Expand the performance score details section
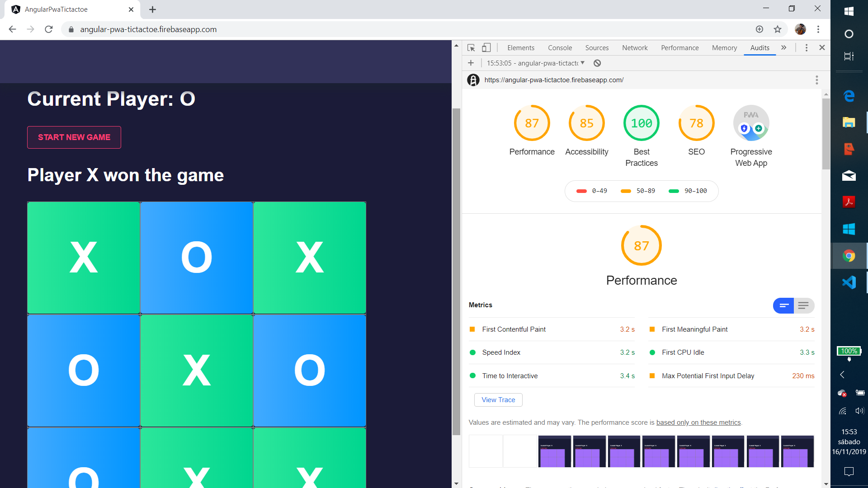 804,305
